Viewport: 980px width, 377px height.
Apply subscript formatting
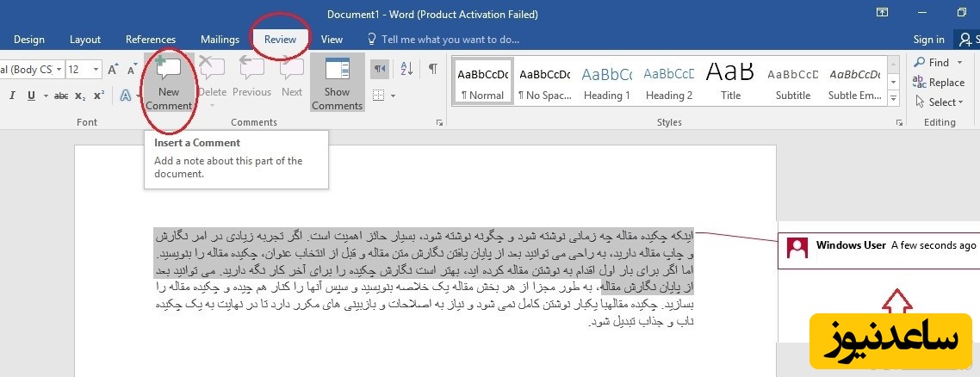coord(80,96)
